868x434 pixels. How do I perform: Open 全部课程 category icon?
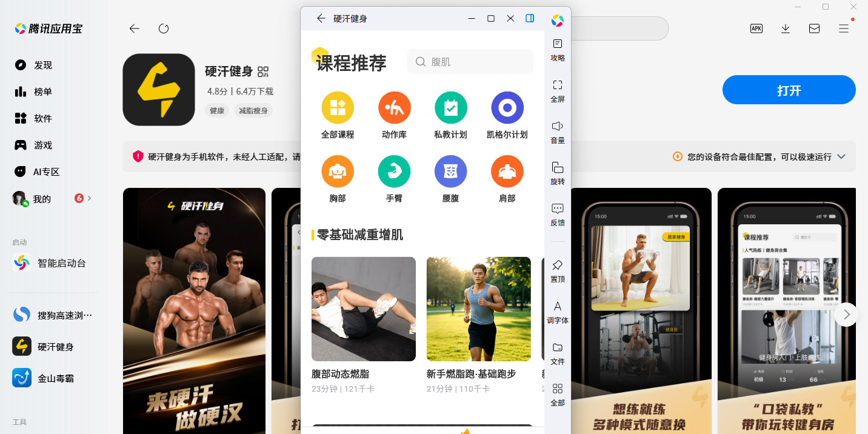tap(338, 108)
